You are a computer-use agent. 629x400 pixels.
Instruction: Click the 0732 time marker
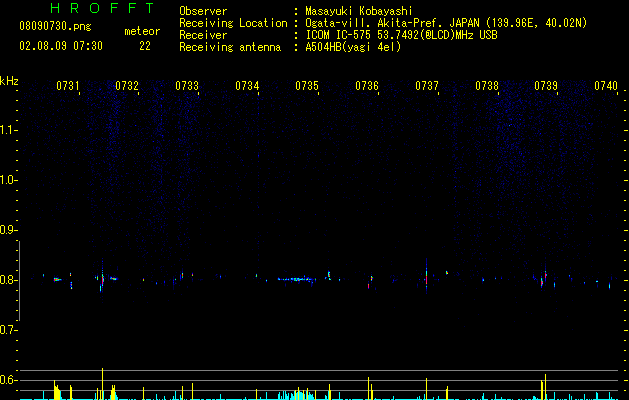[127, 86]
